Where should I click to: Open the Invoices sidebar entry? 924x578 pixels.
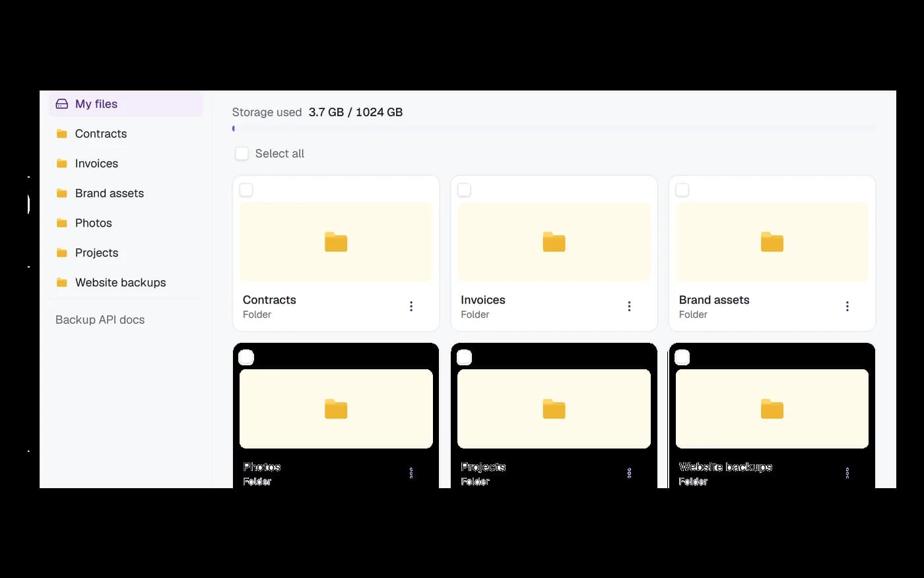pyautogui.click(x=125, y=163)
